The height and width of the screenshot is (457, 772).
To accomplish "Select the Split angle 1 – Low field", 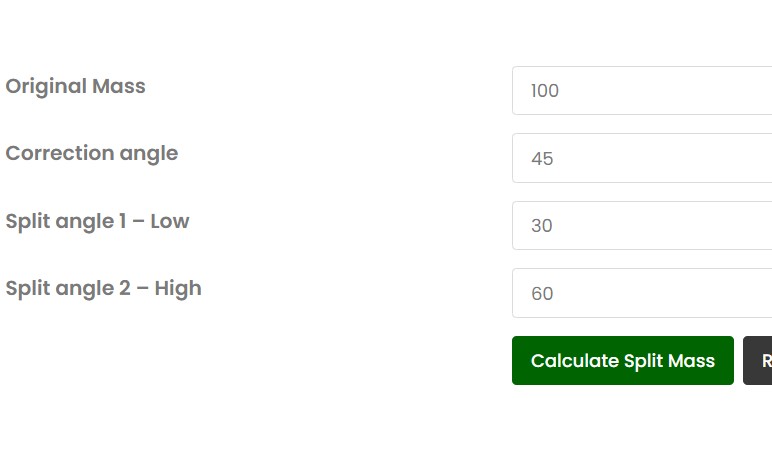I will (640, 225).
